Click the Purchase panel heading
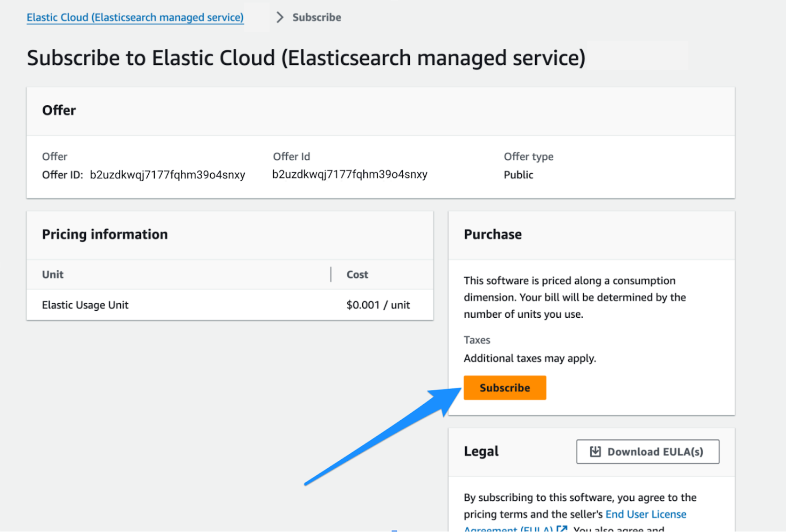This screenshot has width=786, height=532. (x=493, y=234)
